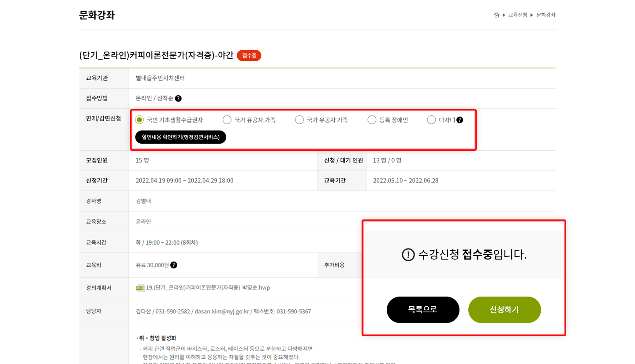Pick the 국가 유공자 가족 radio beside 국민 기초생활수급권자
The height and width of the screenshot is (364, 635).
[227, 120]
